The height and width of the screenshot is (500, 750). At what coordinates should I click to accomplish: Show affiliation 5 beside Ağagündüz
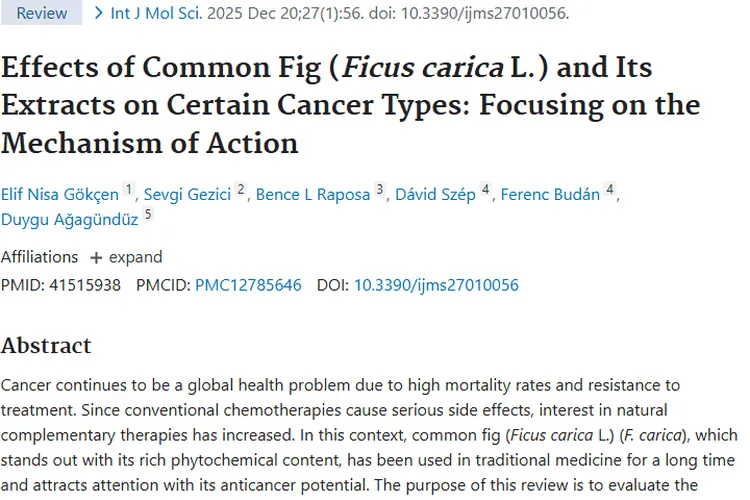click(148, 212)
